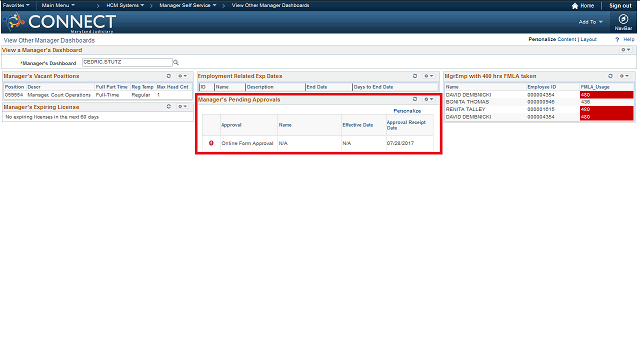The height and width of the screenshot is (360, 640).
Task: Click Days to End Date column header
Action: [373, 87]
